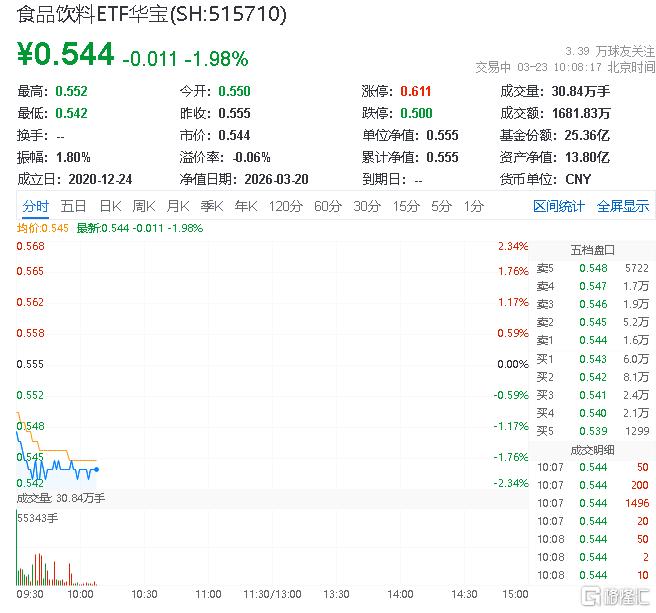Viewport: 656px width, 613px height.
Task: Click the 振幅 value 1.80%
Action: [x=73, y=157]
